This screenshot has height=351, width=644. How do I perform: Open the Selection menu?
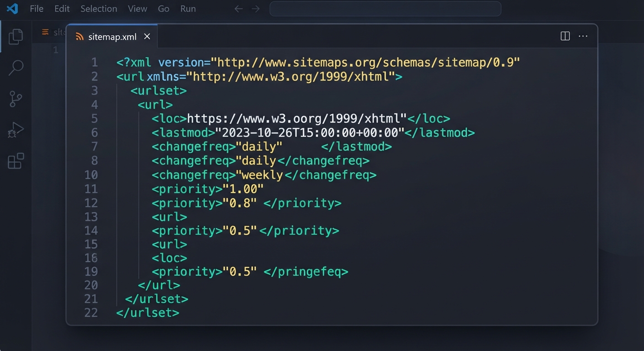click(99, 9)
